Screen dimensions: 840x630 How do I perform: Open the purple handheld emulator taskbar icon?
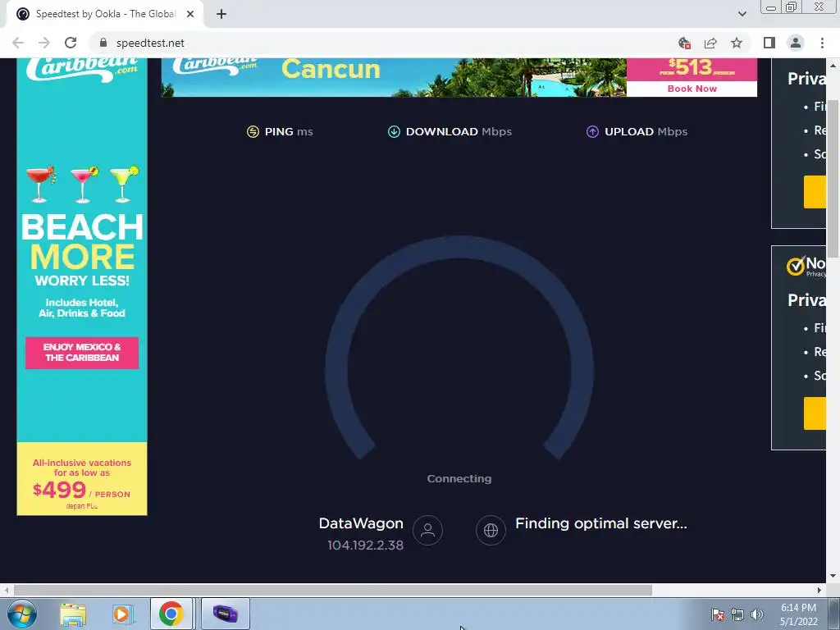click(x=225, y=614)
